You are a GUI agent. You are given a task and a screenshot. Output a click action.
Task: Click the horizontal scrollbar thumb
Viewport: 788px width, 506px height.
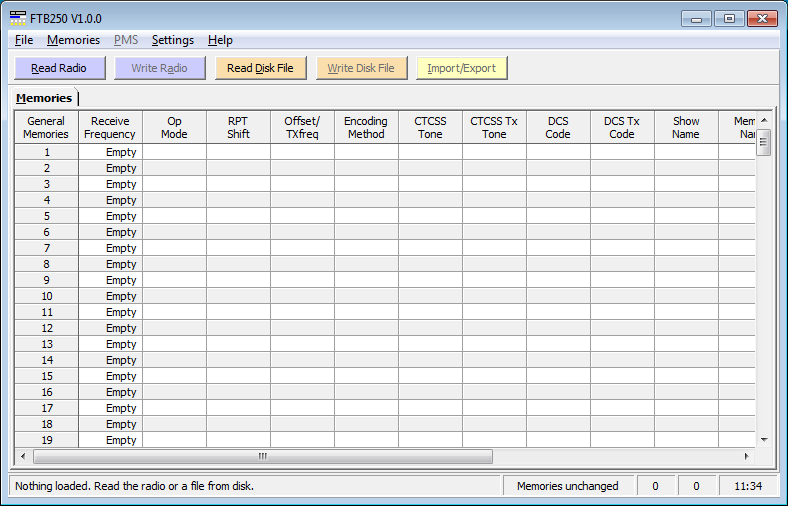(x=263, y=456)
